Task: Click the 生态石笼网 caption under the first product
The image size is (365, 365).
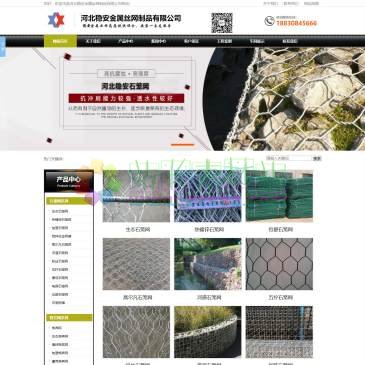Action: click(x=138, y=230)
